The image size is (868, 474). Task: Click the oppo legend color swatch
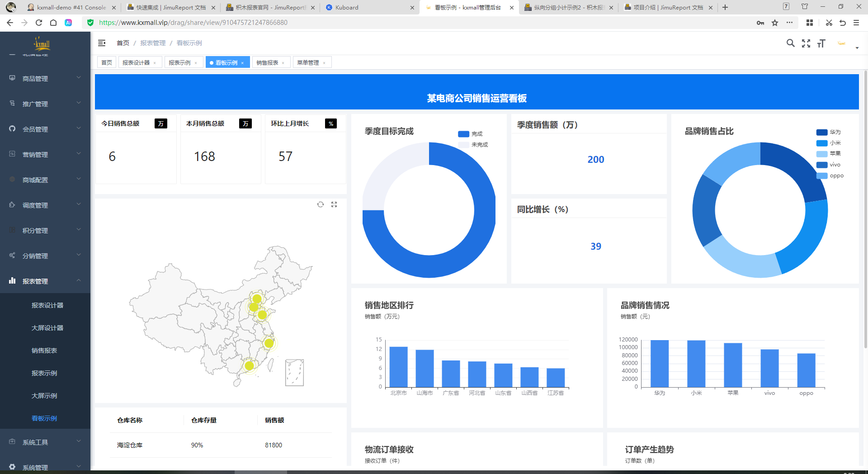click(821, 175)
